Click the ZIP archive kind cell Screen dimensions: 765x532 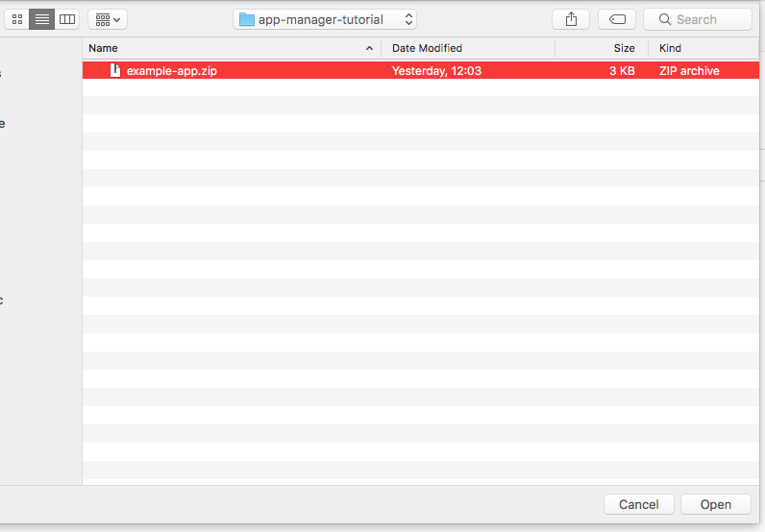point(688,70)
